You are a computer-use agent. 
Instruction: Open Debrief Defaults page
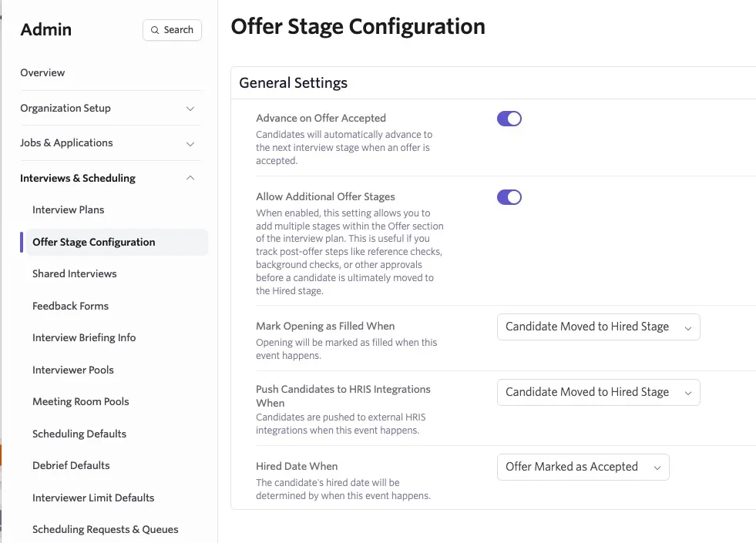(x=71, y=465)
